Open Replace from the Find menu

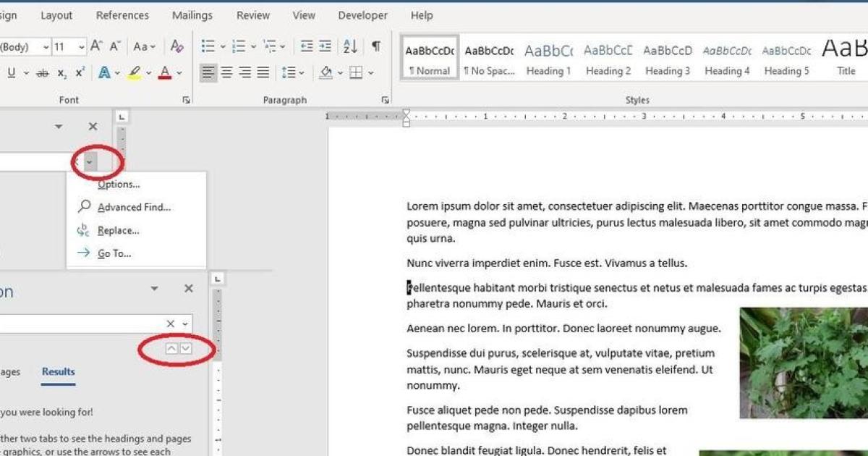(x=117, y=230)
